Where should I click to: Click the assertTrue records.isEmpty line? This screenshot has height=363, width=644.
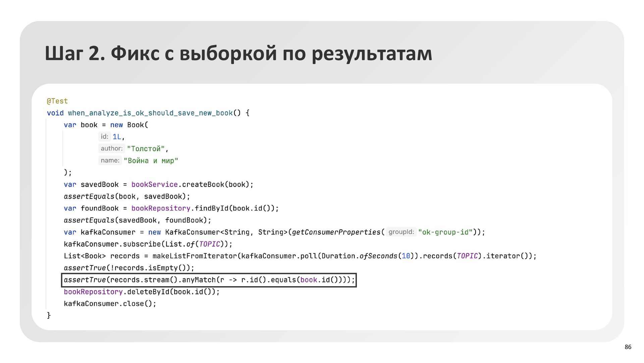[129, 268]
